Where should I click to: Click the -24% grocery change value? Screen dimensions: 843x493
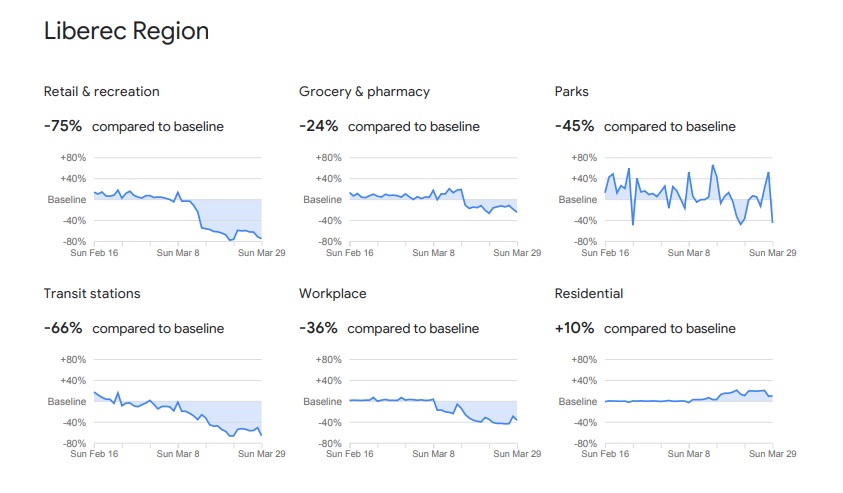(x=318, y=127)
